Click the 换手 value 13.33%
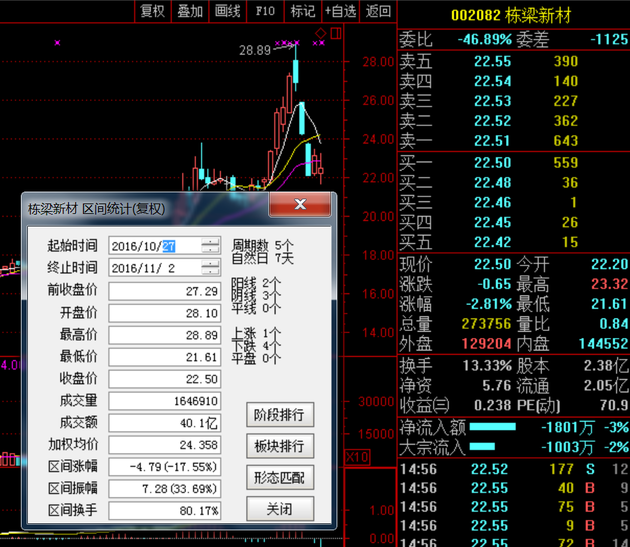 point(487,366)
